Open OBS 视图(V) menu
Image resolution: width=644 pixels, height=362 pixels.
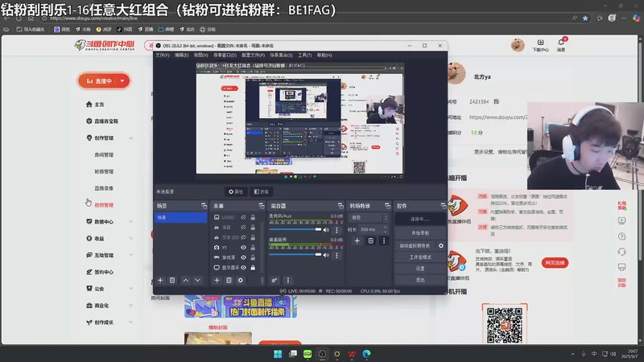click(200, 55)
